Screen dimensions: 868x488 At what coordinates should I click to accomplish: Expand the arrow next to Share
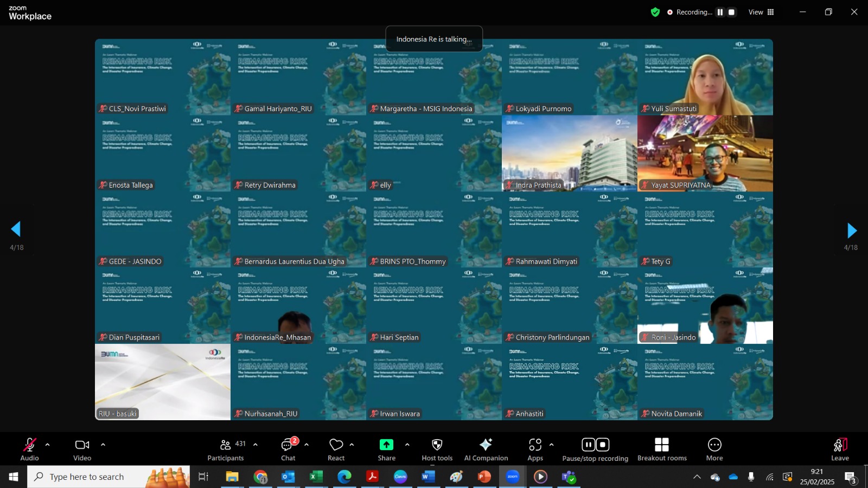(x=407, y=445)
